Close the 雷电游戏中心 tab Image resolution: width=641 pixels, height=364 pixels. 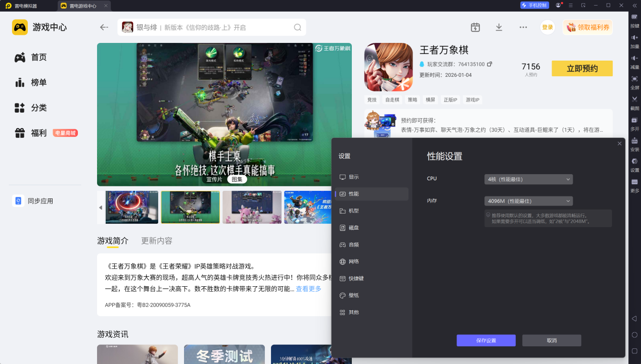click(105, 6)
